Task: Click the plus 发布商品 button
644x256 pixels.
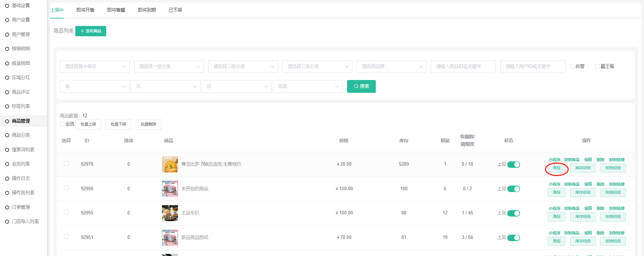Action: pyautogui.click(x=91, y=31)
